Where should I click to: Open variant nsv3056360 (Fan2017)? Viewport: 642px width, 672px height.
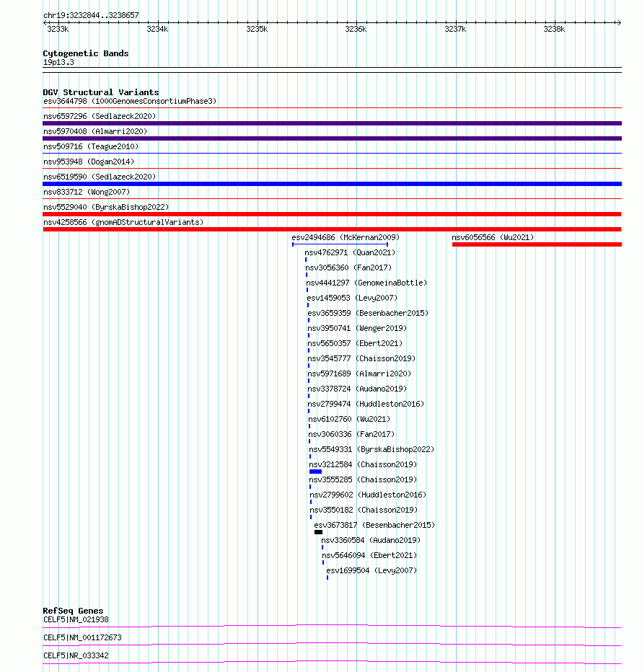tap(348, 268)
